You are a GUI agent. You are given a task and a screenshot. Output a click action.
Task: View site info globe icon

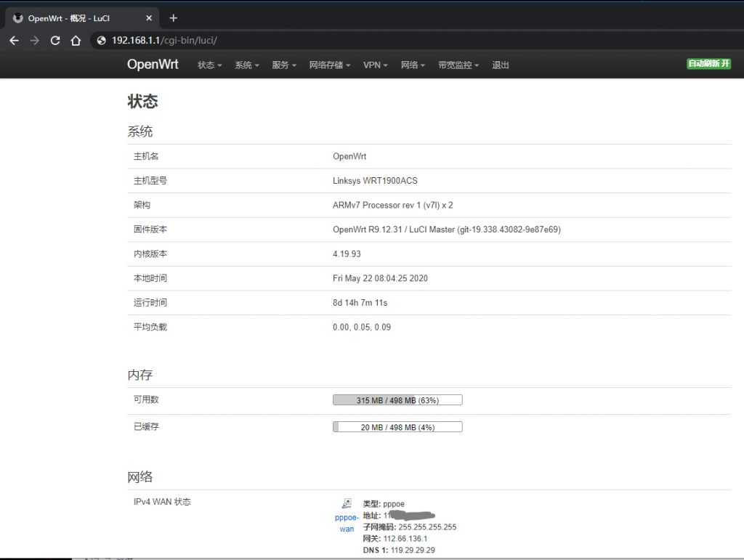point(101,41)
